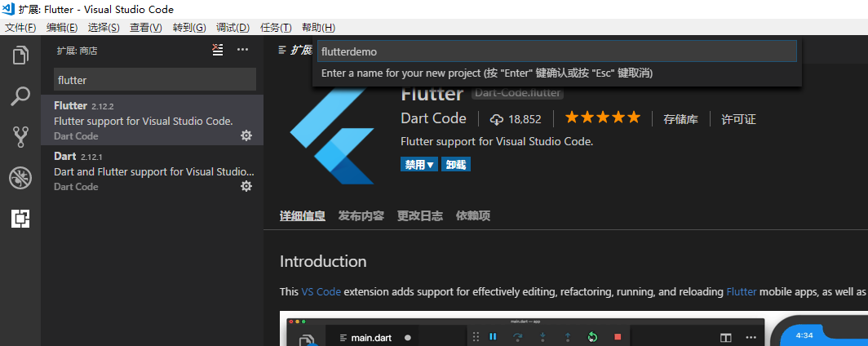Switch to 依赖项 tab

click(x=473, y=216)
